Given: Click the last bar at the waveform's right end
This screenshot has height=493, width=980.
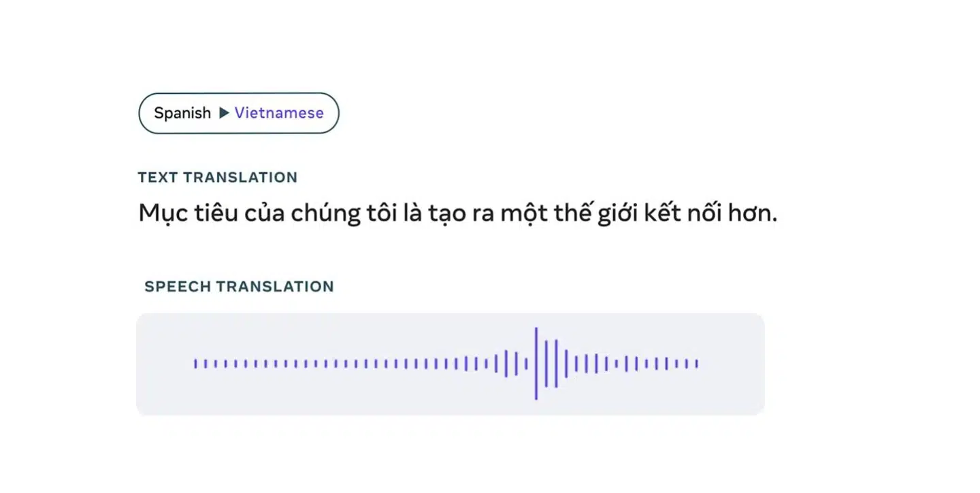Looking at the screenshot, I should click(697, 364).
